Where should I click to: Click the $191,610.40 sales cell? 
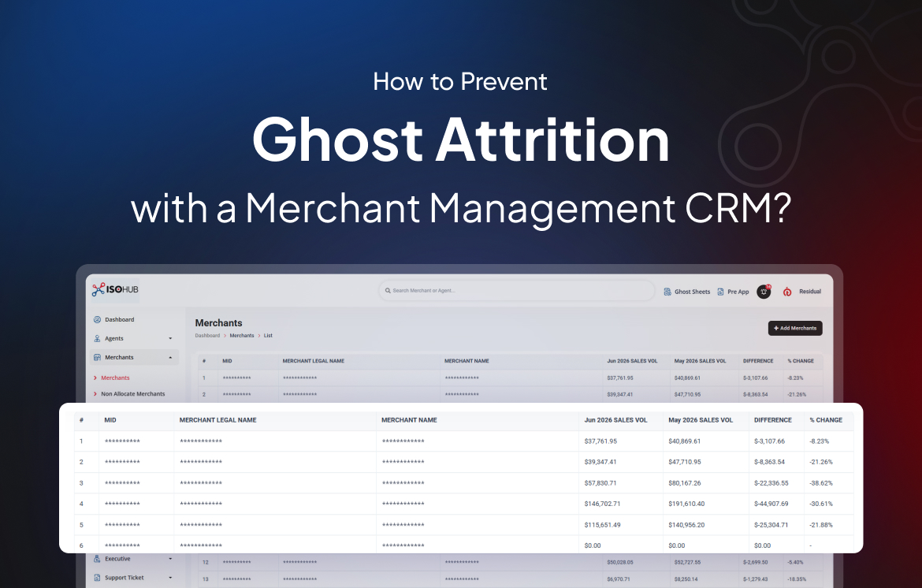click(x=686, y=504)
